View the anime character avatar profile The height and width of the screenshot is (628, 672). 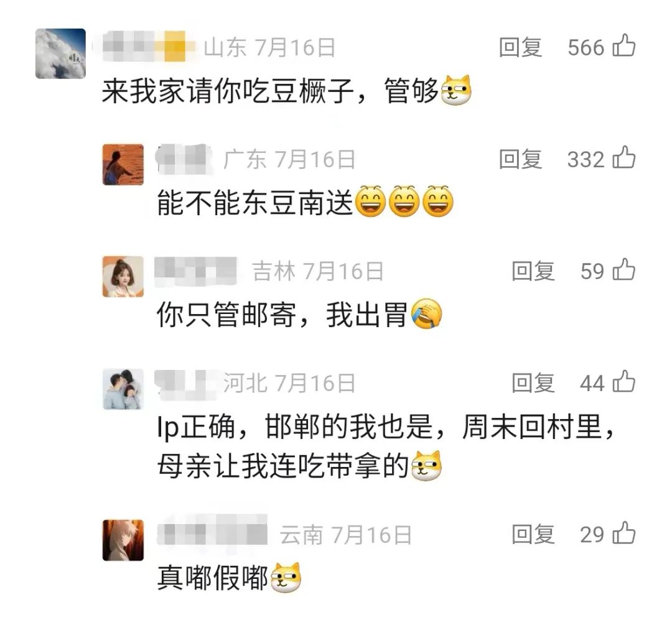123,540
